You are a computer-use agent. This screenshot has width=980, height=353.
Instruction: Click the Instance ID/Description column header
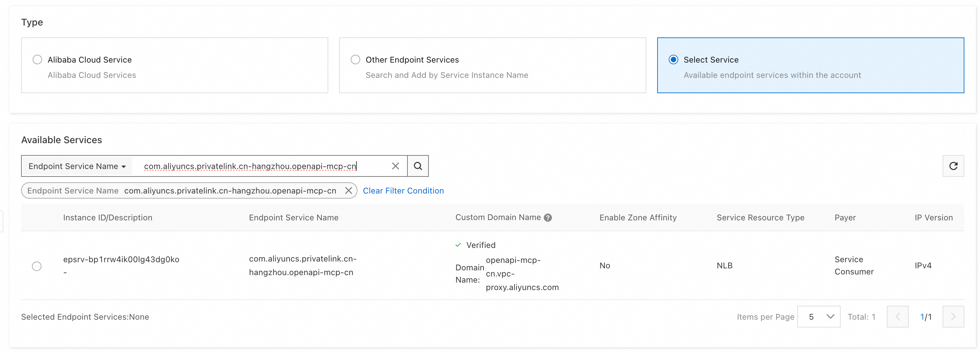coord(108,217)
